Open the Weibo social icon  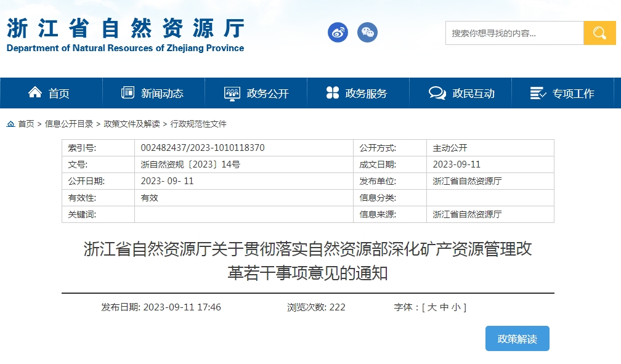coord(338,33)
